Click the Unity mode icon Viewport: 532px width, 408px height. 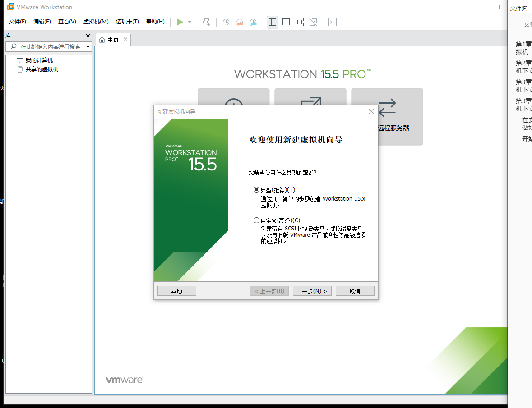[313, 23]
